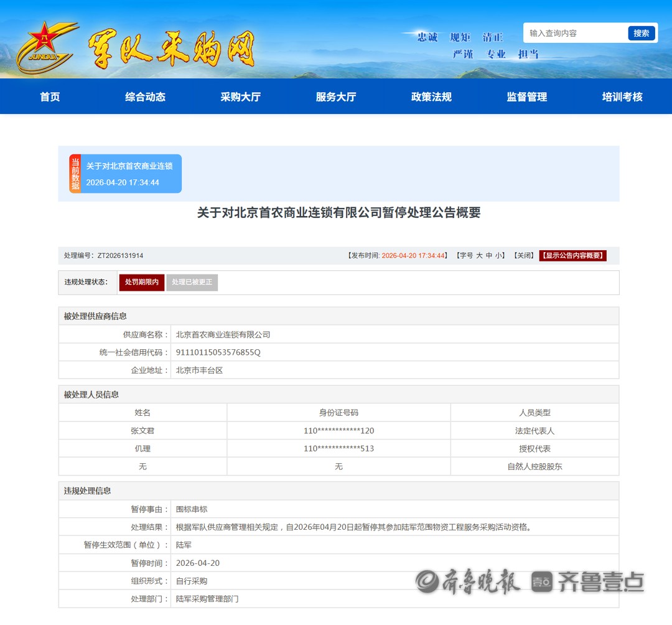Open the 培训考核 menu item

(x=622, y=96)
